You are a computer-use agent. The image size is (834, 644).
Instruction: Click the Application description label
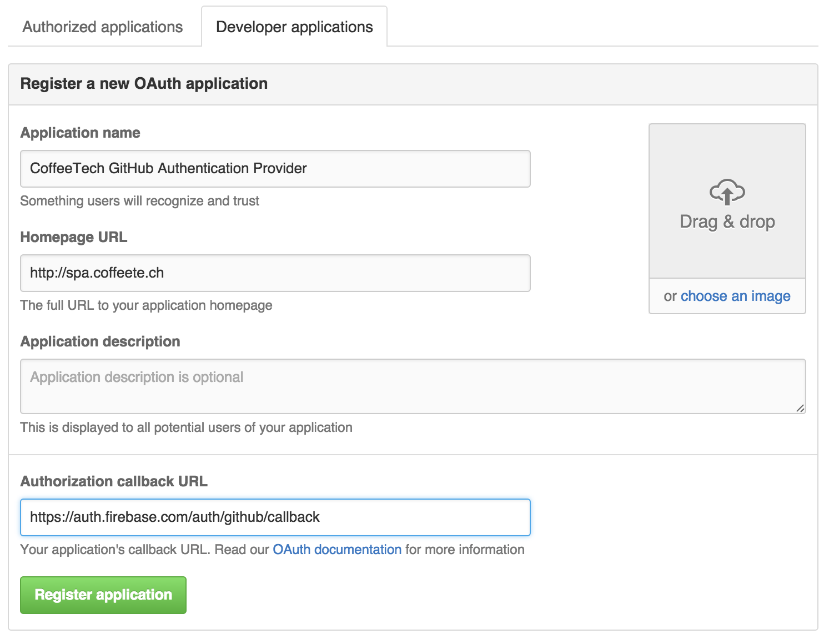101,342
